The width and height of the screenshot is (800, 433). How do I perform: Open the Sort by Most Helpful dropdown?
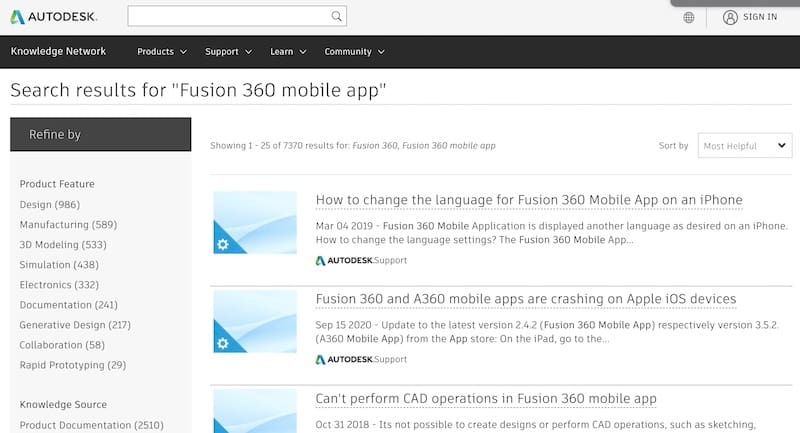point(745,146)
